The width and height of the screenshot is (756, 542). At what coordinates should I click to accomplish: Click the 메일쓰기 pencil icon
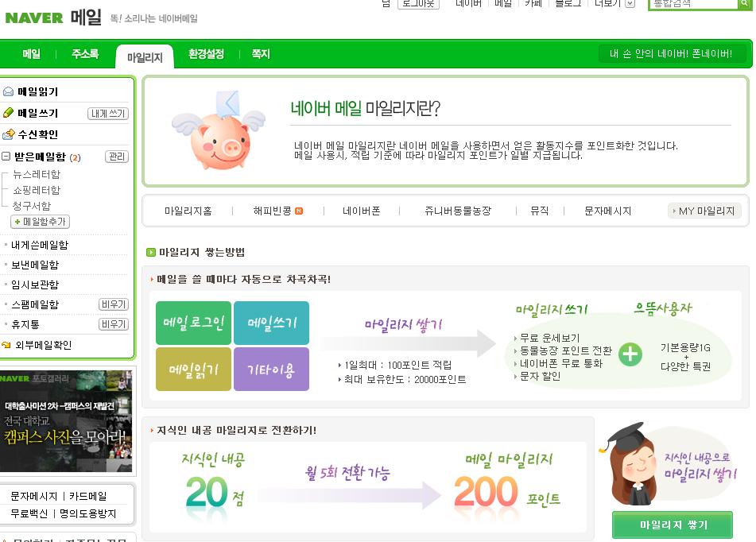click(8, 112)
